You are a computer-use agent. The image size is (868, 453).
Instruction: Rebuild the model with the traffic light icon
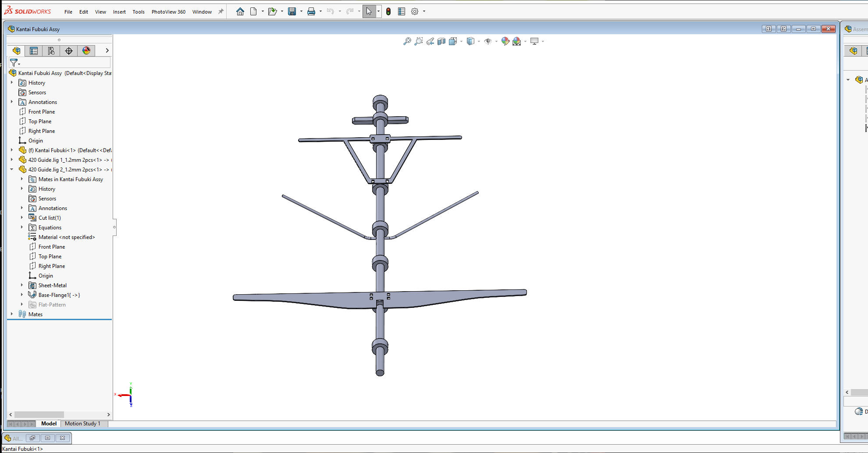pyautogui.click(x=388, y=11)
